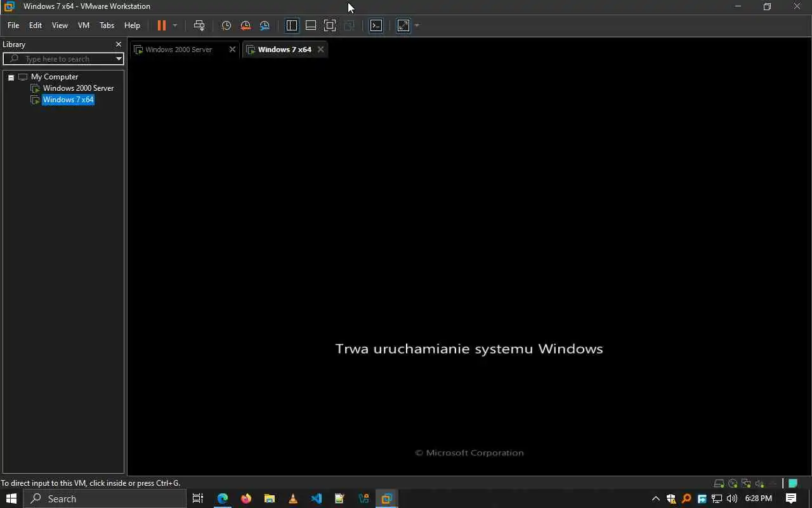Launch Firefox from the taskbar
Screen dimensions: 812x508
click(x=246, y=498)
